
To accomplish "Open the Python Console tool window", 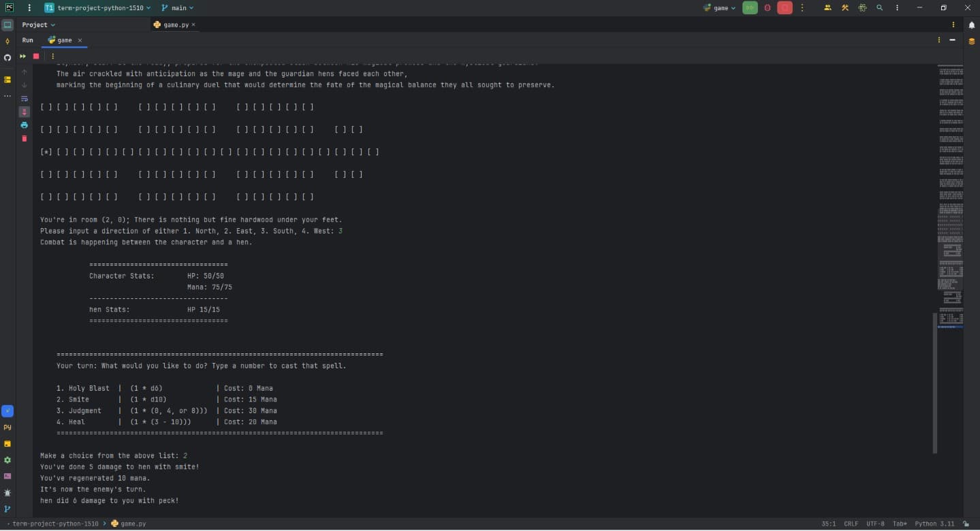I will (7, 428).
